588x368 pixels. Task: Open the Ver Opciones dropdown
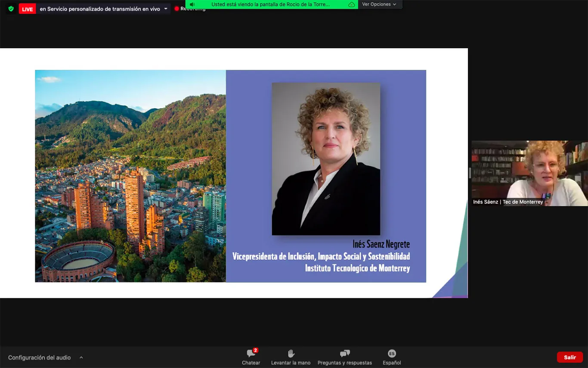click(379, 4)
